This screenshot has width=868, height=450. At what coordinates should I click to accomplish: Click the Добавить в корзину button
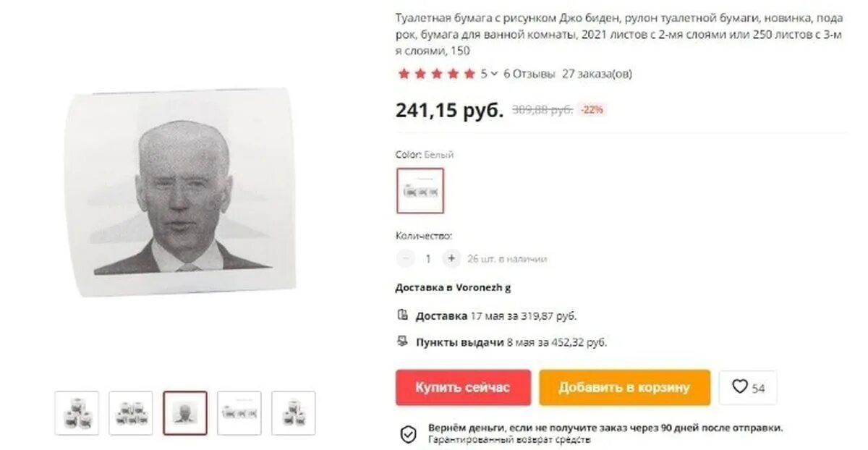pos(624,388)
